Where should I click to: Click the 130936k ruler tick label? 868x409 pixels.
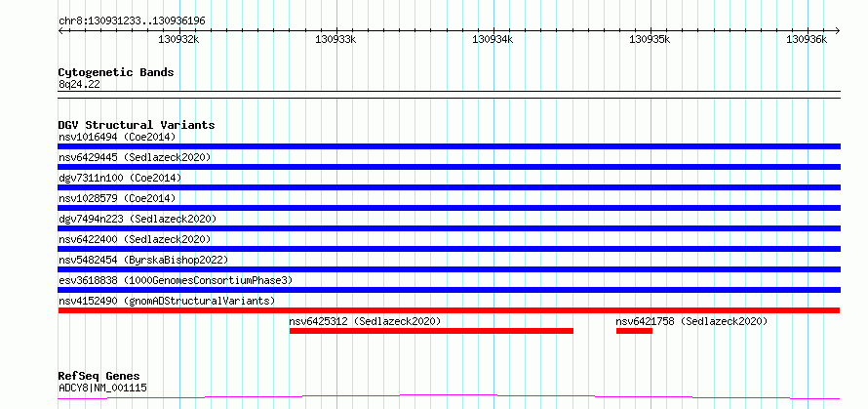(x=807, y=40)
